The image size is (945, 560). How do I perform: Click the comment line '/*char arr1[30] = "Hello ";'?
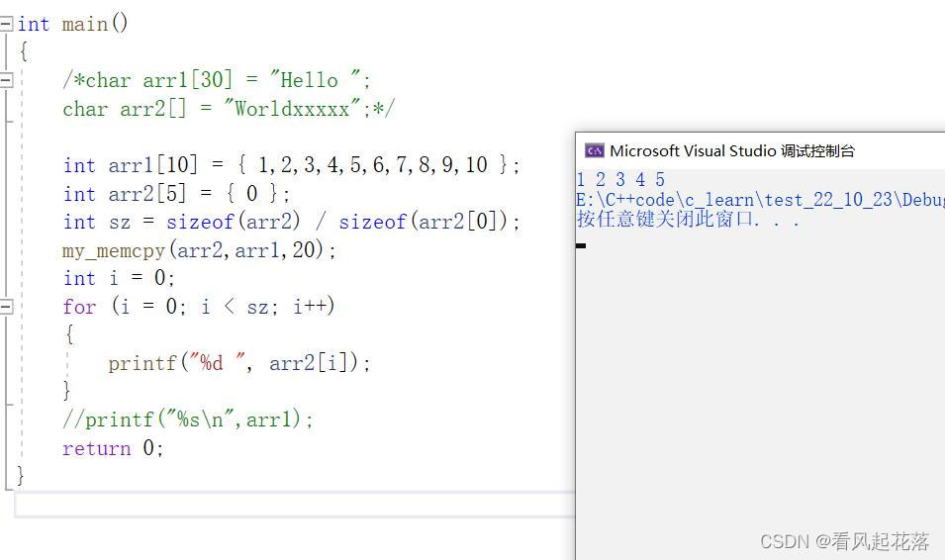[217, 80]
